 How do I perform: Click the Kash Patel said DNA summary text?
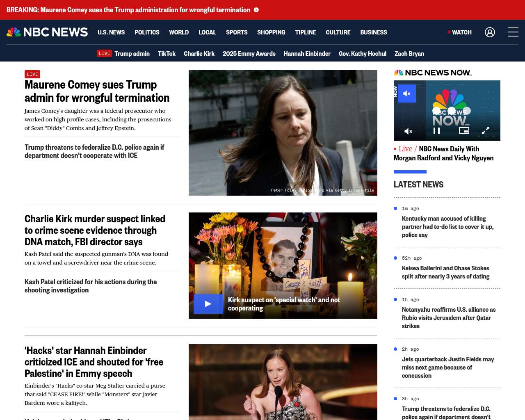(x=96, y=258)
